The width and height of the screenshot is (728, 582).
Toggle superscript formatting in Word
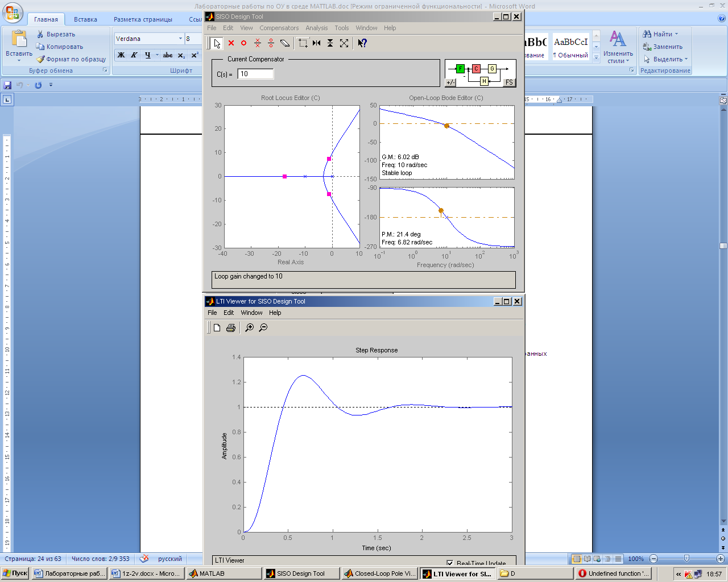click(195, 55)
